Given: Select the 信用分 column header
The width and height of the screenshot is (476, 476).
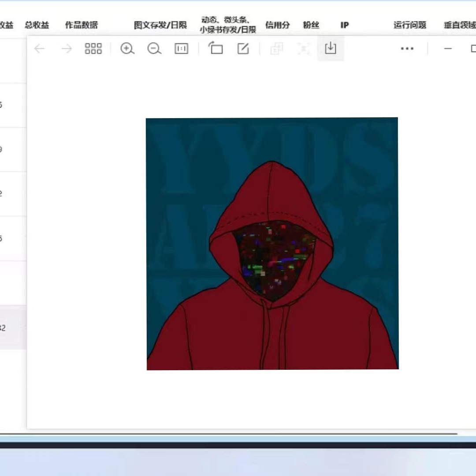Looking at the screenshot, I should [278, 25].
